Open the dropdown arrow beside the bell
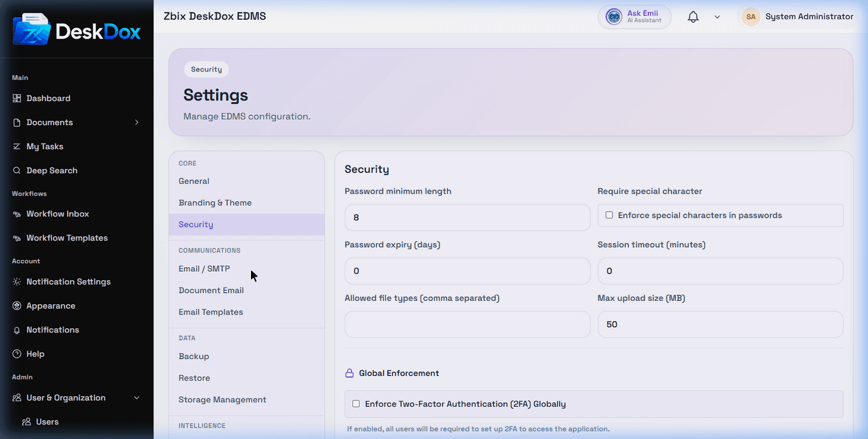 [717, 17]
